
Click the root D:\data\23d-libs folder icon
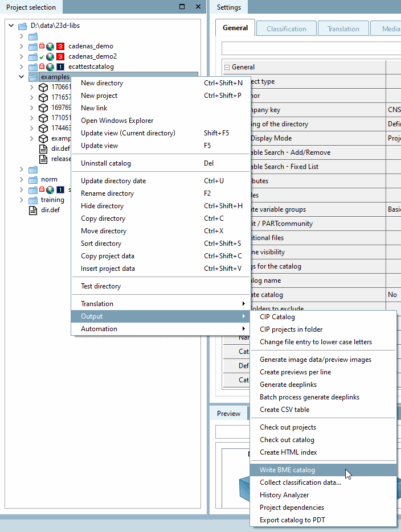click(22, 26)
